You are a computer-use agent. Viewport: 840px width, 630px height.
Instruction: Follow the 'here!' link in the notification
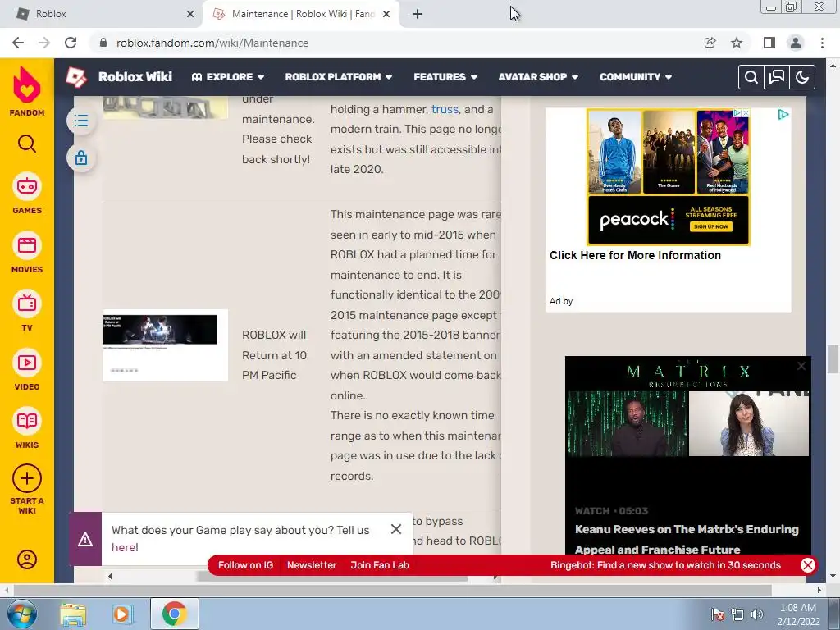coord(125,547)
